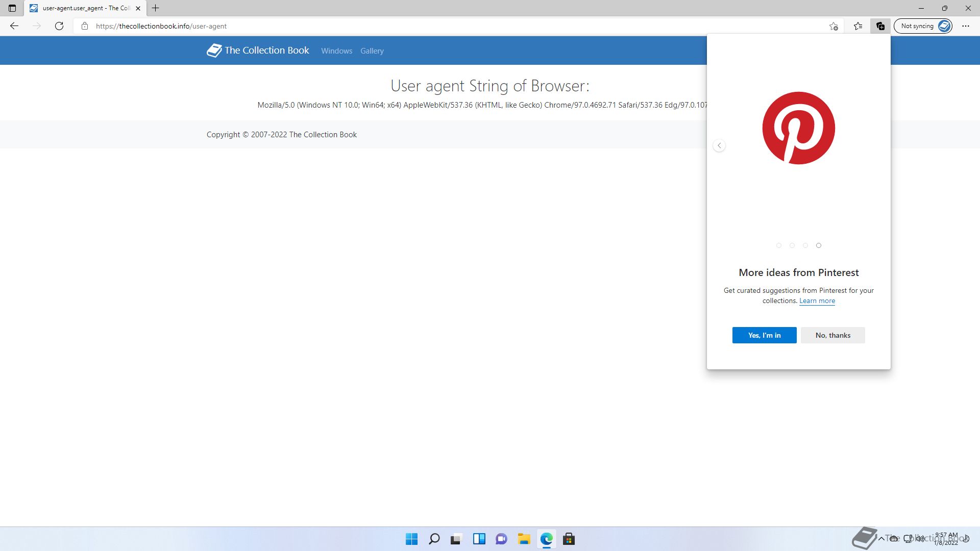The width and height of the screenshot is (980, 551).
Task: Open the Windows menu item
Action: pyautogui.click(x=336, y=51)
